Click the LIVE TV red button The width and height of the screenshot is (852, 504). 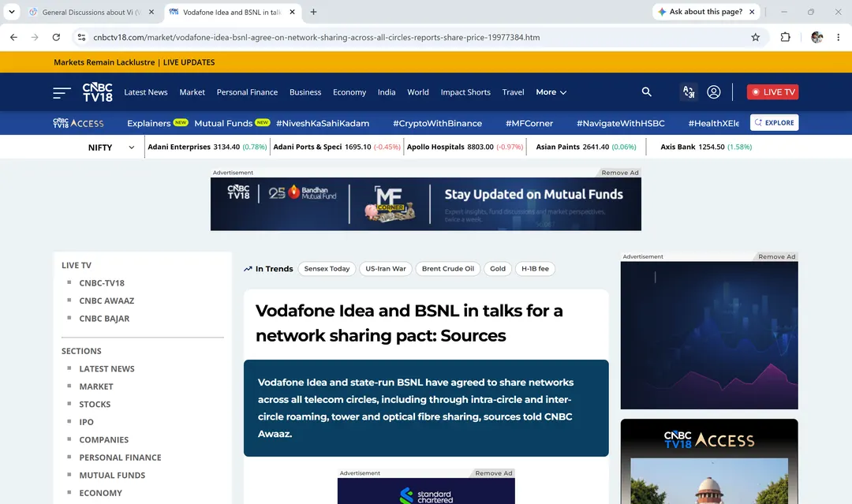click(772, 91)
